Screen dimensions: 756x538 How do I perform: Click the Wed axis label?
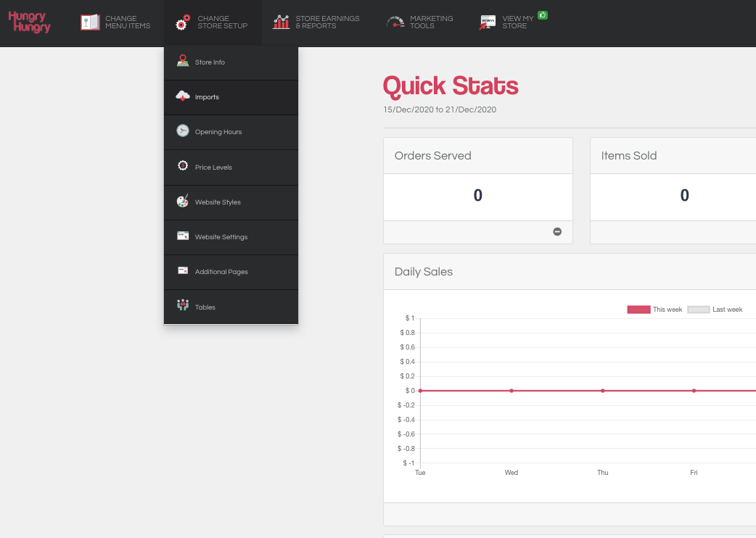tap(511, 473)
